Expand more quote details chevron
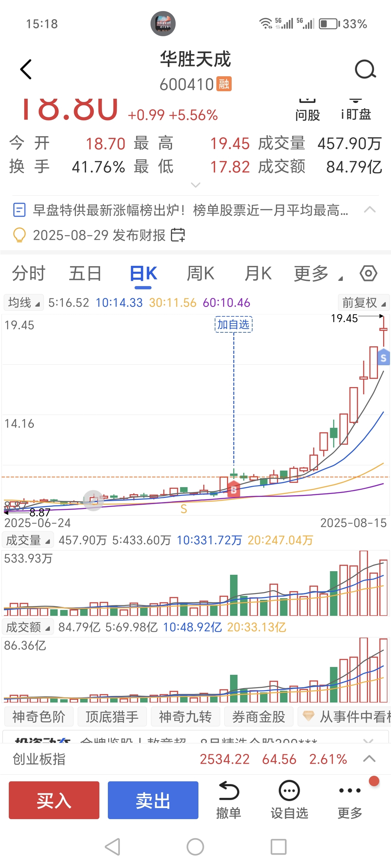This screenshot has width=391, height=868. point(195,185)
